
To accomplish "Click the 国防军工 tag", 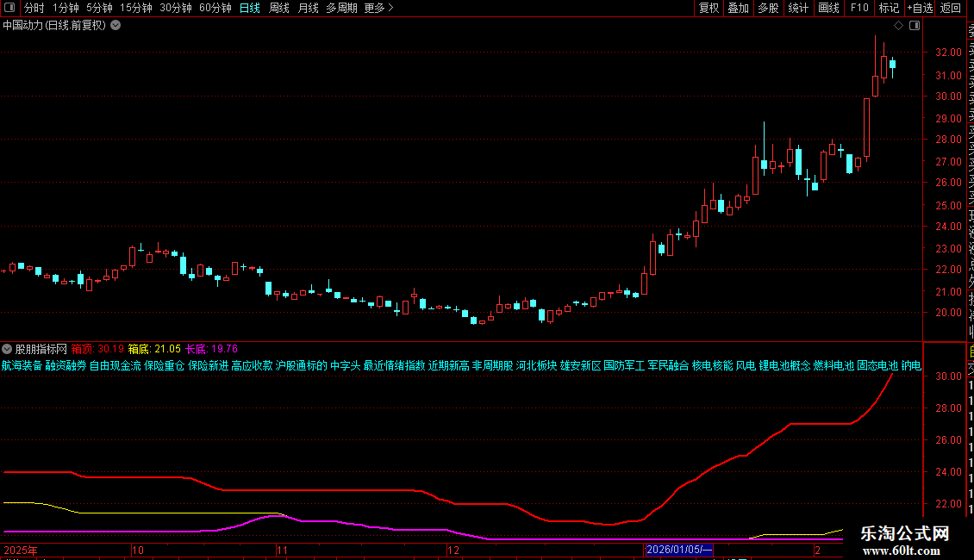I will (624, 365).
